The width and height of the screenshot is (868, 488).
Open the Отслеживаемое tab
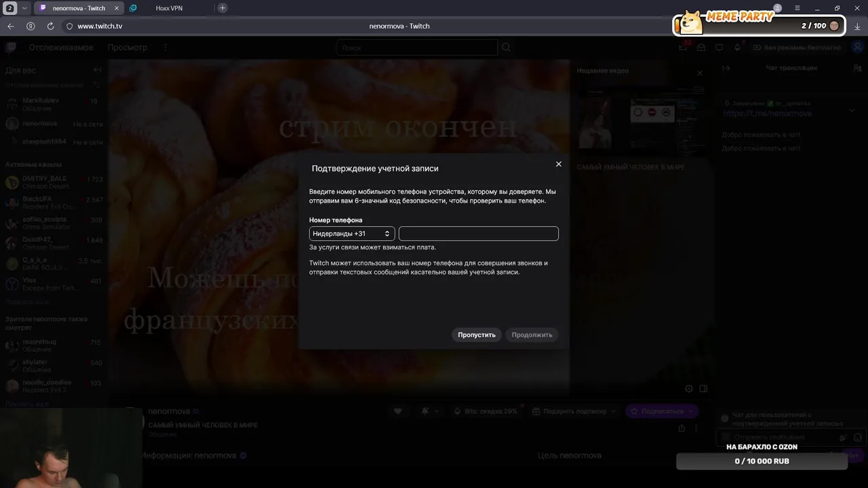pos(61,47)
